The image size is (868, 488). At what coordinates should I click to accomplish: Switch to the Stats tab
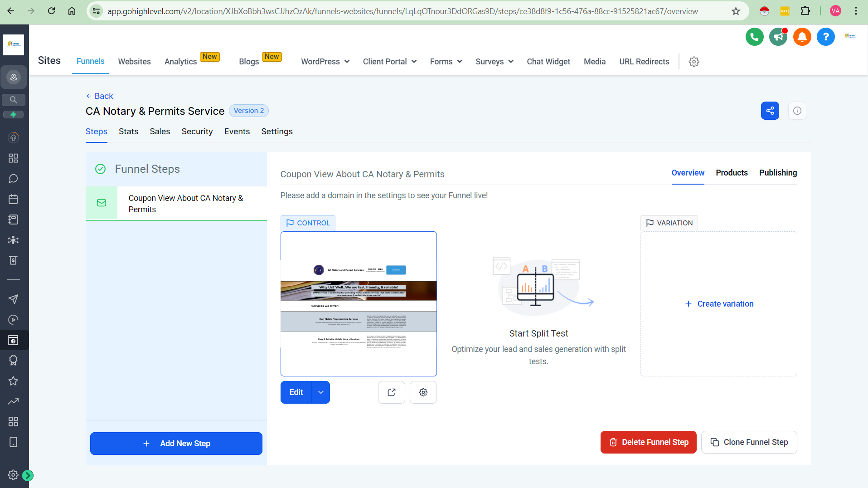point(128,132)
